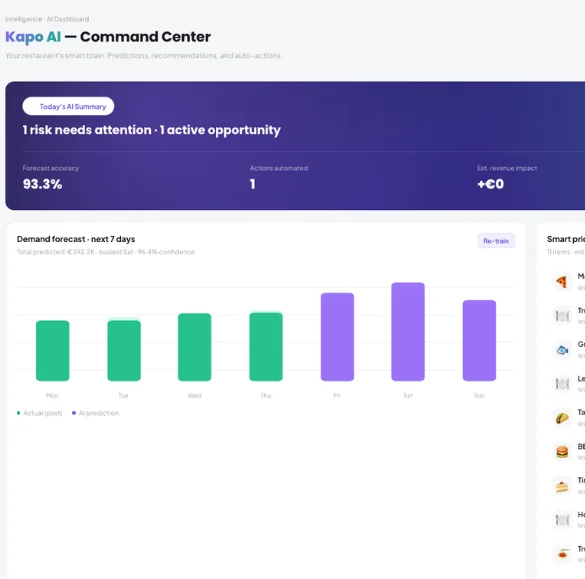This screenshot has width=585, height=579.
Task: Click the Actions automated label
Action: [279, 168]
